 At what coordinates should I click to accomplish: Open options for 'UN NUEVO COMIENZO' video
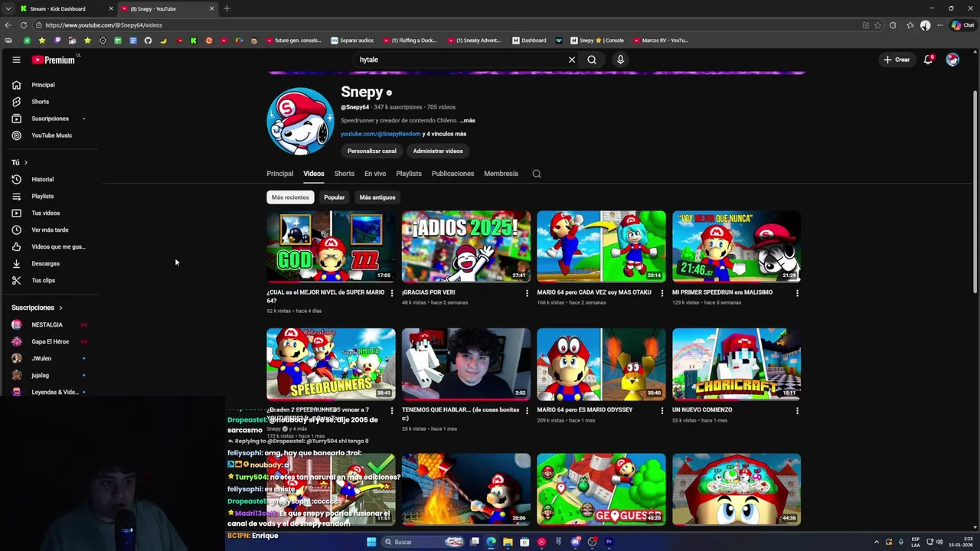click(x=797, y=411)
